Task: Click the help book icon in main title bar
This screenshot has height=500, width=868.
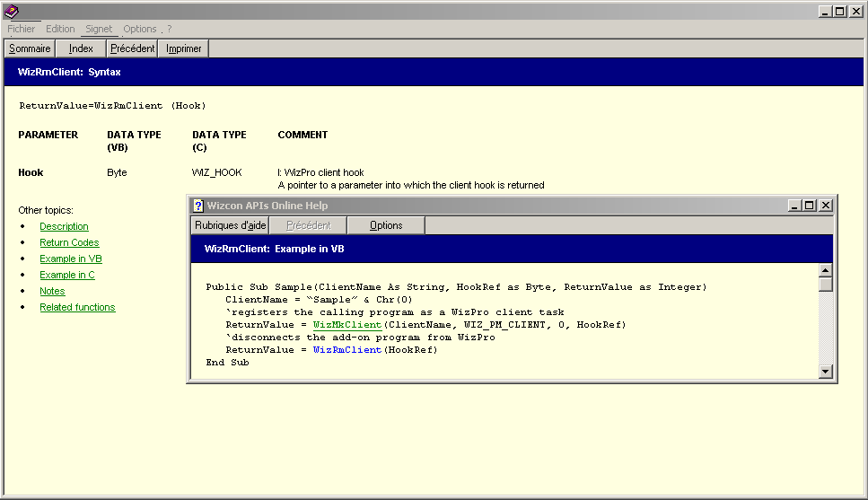Action: 11,11
